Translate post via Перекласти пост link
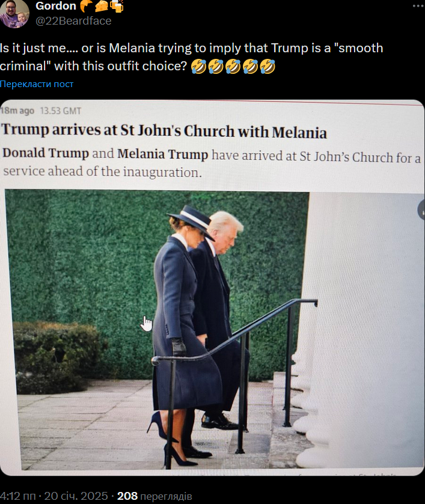Viewport: 425px width, 504px height. (x=37, y=84)
